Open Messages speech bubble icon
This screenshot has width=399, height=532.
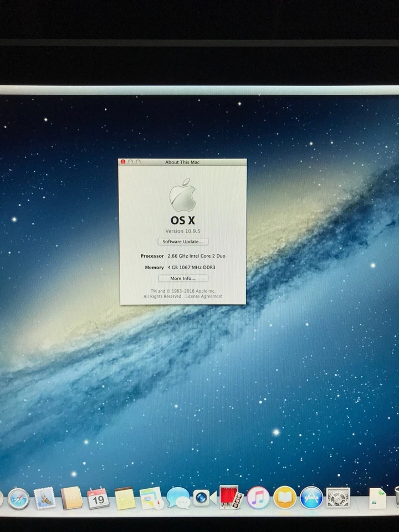pos(178,498)
